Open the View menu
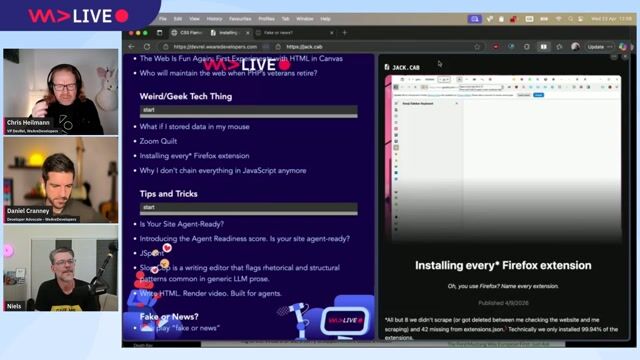This screenshot has height=360, width=640. pos(194,19)
